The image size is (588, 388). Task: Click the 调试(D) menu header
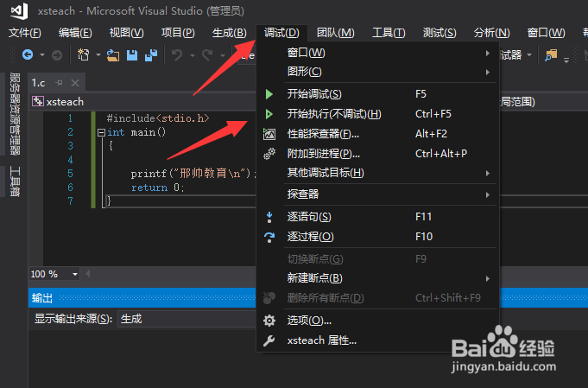281,33
